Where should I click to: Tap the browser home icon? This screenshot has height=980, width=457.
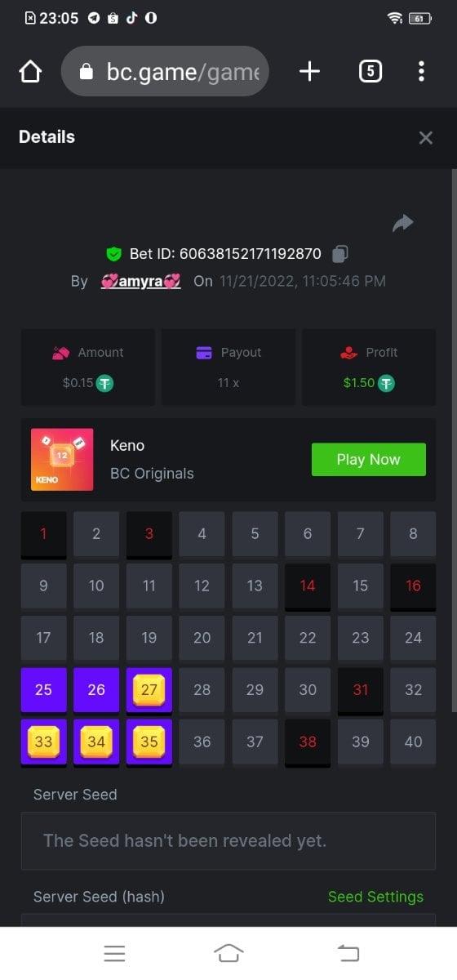pos(30,72)
